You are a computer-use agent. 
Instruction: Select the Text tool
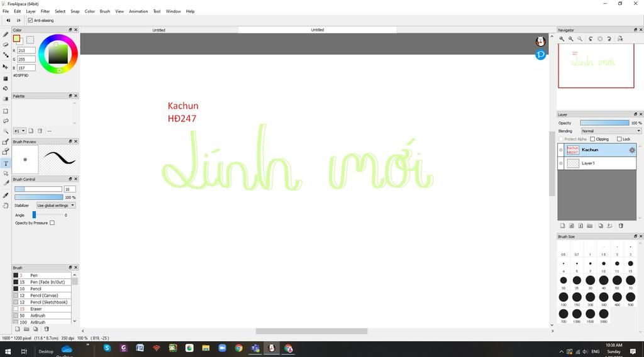(x=6, y=163)
